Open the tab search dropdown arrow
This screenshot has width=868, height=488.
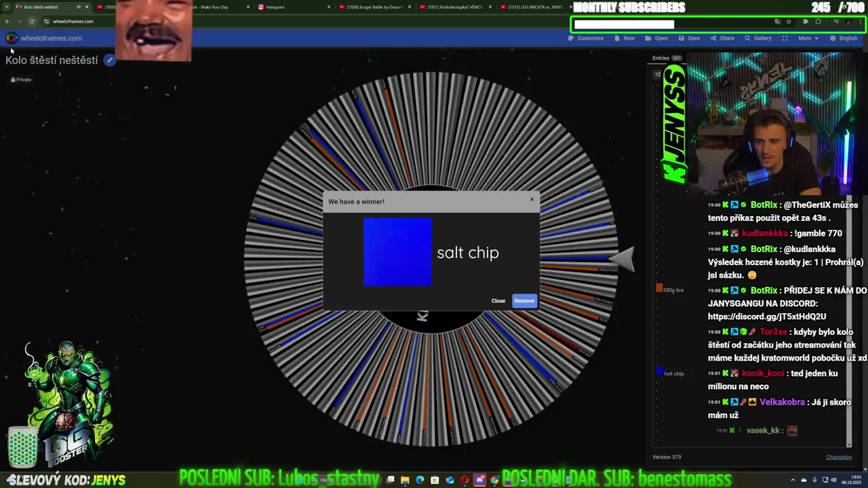point(7,7)
